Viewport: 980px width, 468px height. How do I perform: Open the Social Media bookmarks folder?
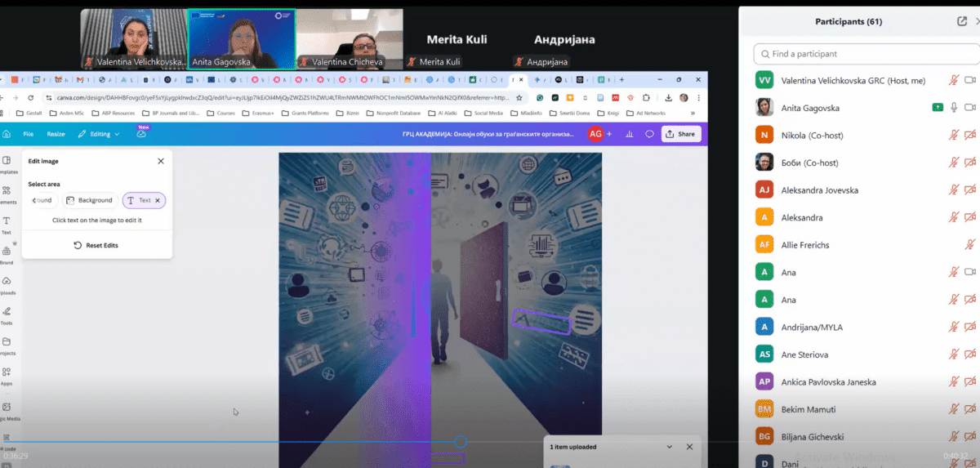coord(483,114)
